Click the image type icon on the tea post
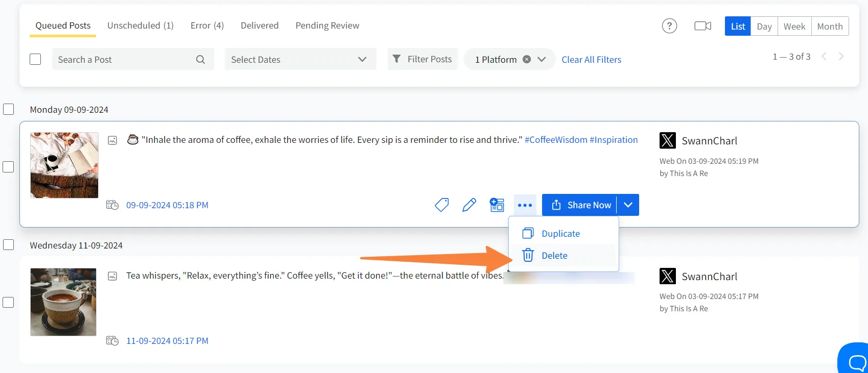 112,276
